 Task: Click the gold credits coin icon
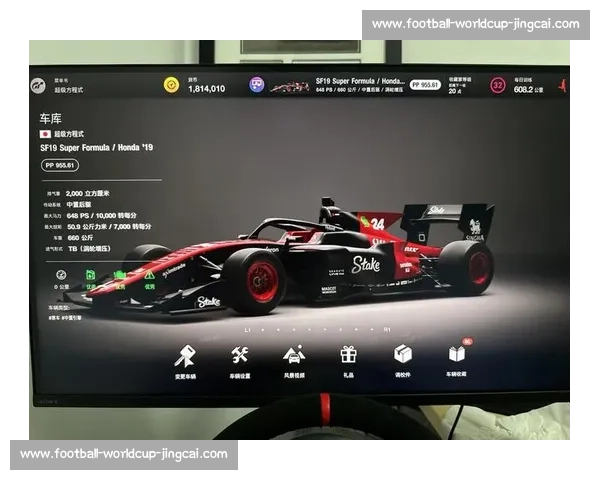[171, 85]
